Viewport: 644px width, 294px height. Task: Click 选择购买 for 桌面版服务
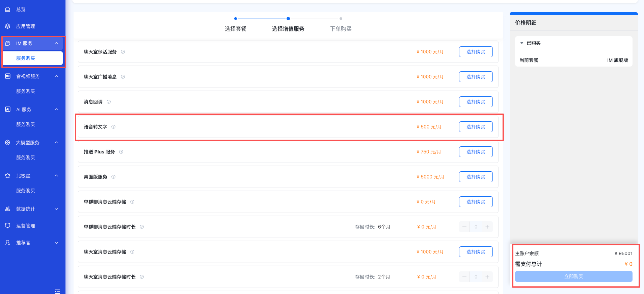(476, 177)
